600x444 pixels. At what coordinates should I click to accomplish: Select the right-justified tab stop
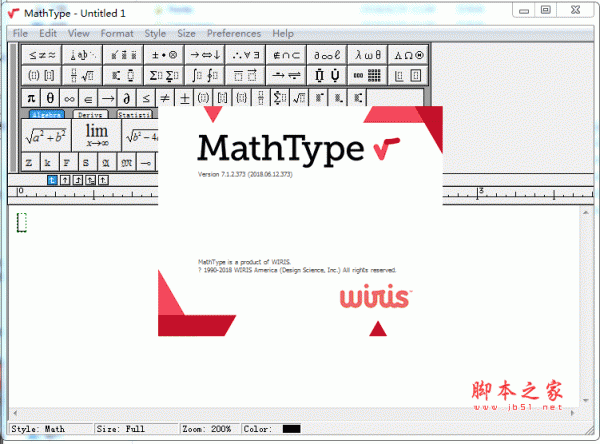click(x=78, y=180)
